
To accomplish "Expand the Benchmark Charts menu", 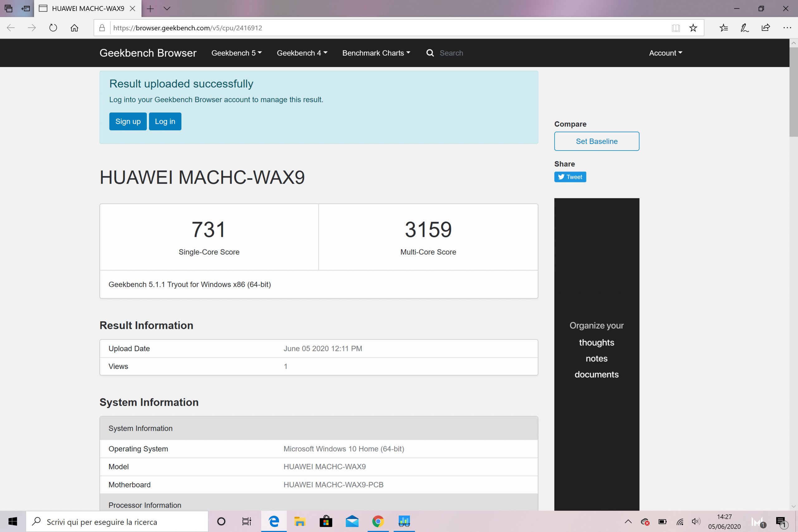I will [376, 53].
